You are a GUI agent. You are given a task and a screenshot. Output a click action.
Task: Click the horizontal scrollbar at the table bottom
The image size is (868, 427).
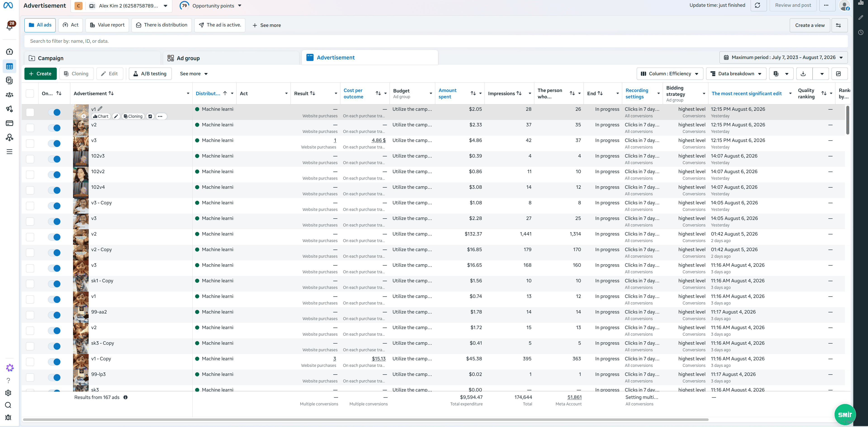click(x=366, y=420)
